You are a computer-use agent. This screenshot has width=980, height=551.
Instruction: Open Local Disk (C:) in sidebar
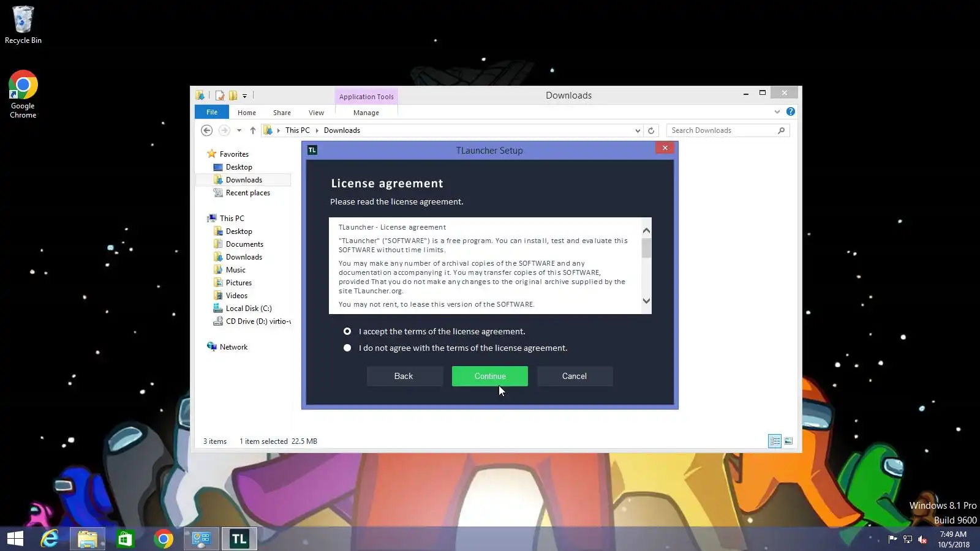[x=248, y=309]
